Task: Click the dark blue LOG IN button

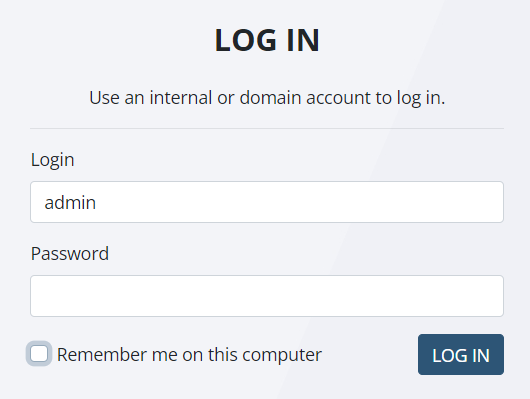Action: (461, 354)
